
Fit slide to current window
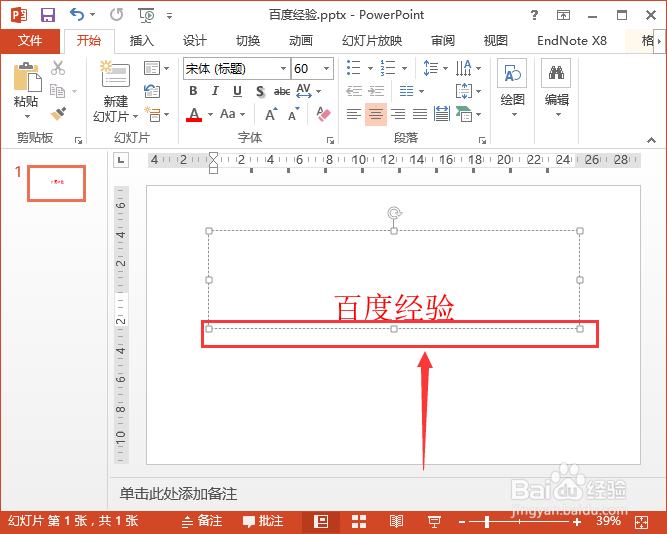[x=641, y=522]
